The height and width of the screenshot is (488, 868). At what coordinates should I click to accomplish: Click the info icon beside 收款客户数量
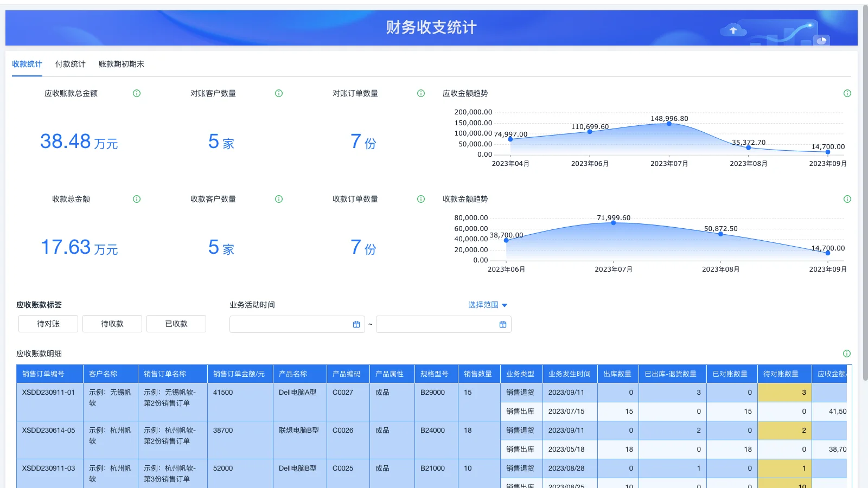[x=278, y=198]
